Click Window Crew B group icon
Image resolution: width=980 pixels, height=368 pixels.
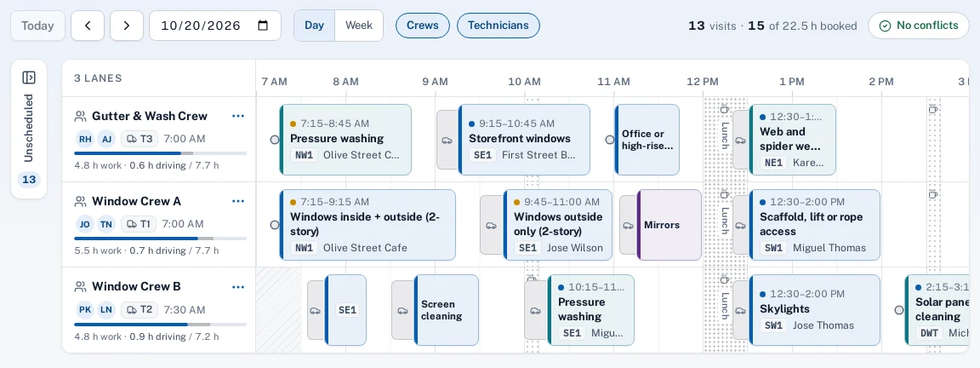point(80,286)
